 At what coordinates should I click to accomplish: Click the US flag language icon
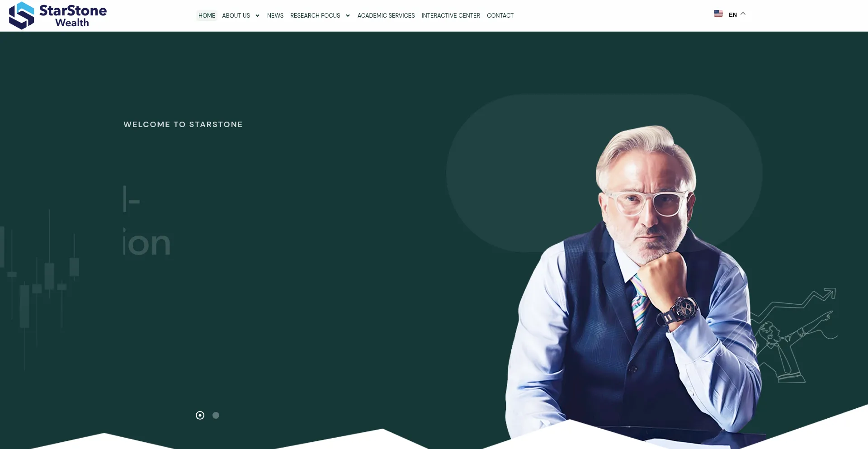pos(718,14)
